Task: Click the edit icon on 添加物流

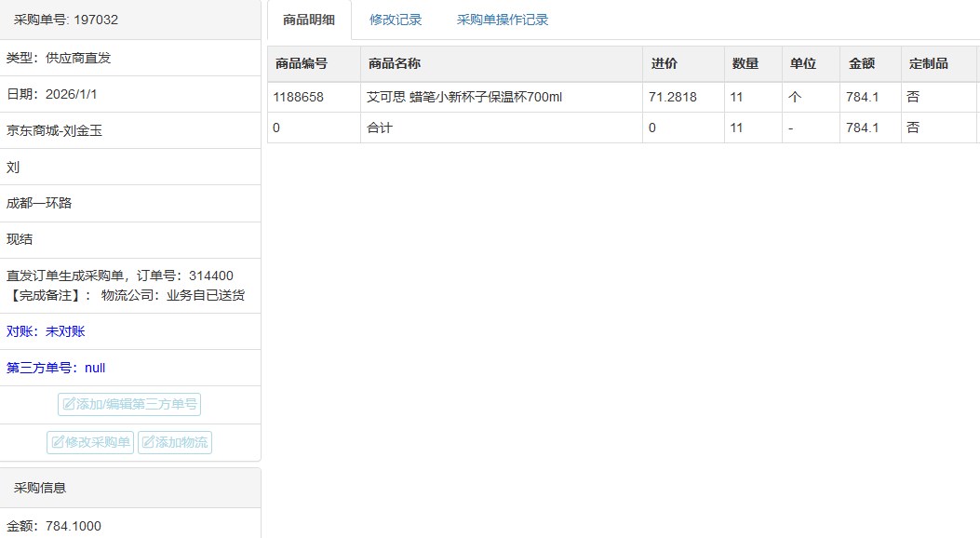Action: click(148, 443)
